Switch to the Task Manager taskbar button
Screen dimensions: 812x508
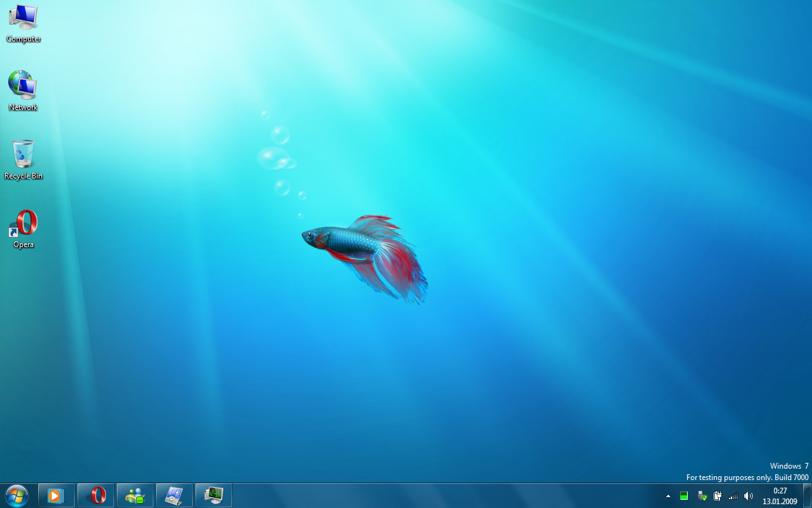[214, 495]
